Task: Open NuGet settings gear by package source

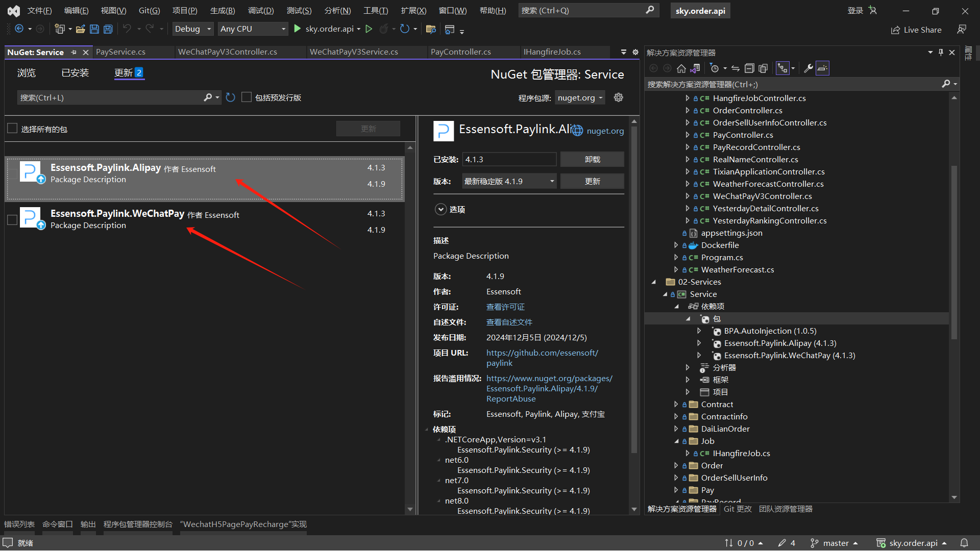Action: [619, 97]
